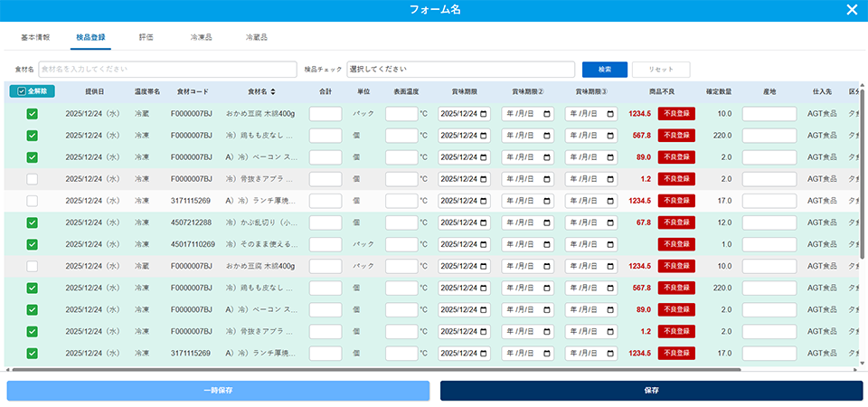Open 賞味期限 calendar icon in そのまま使える row
The width and height of the screenshot is (868, 407).
[x=484, y=244]
